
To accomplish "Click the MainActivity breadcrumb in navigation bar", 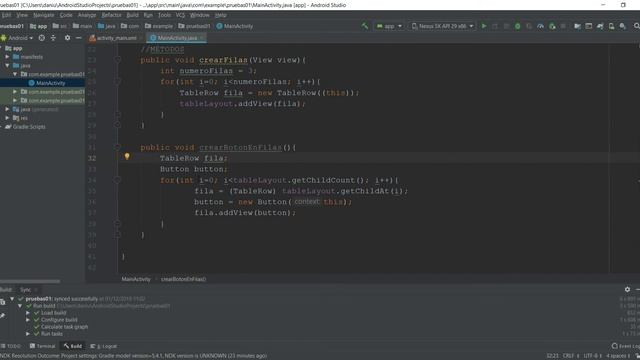I will [x=235, y=26].
